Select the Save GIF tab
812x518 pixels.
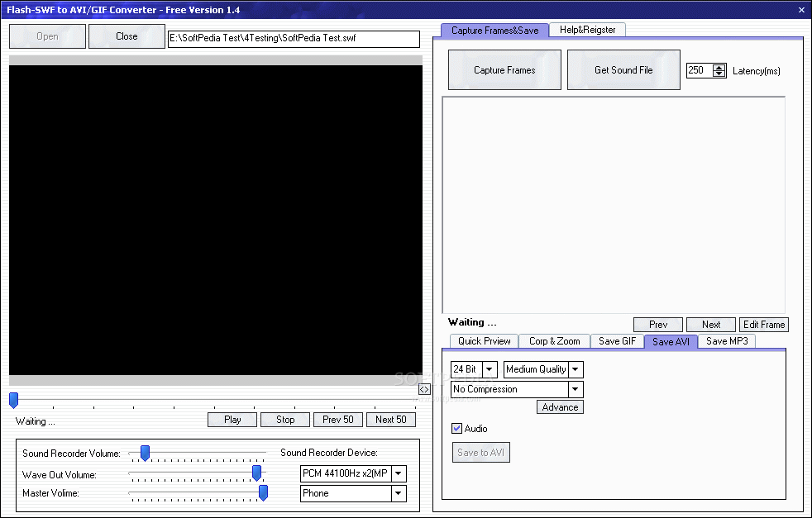click(617, 341)
